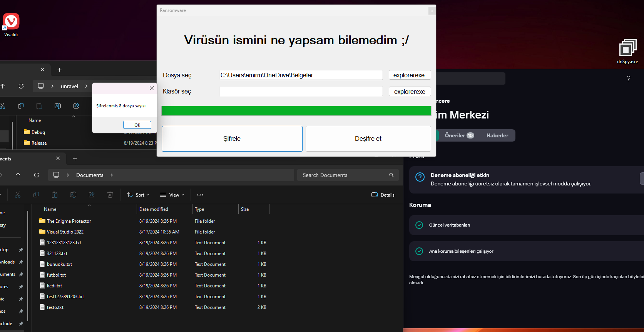
Task: Click the help question mark in antivirus window
Action: tap(629, 78)
